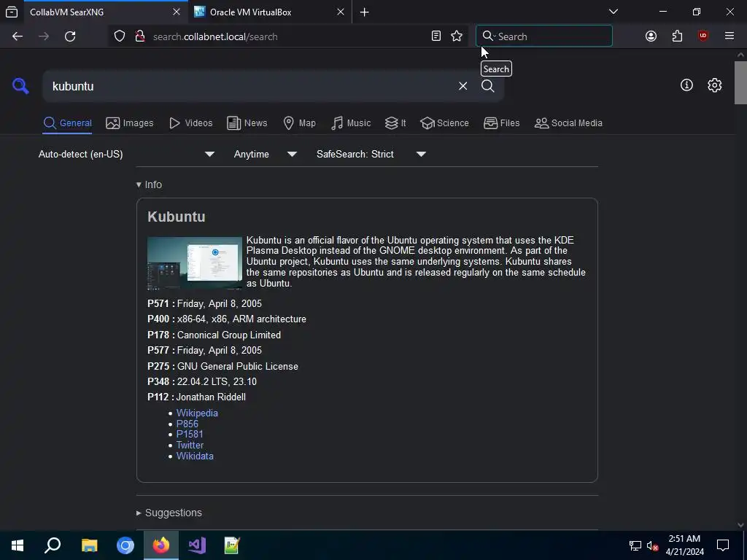
Task: Toggle reader view icon in address bar
Action: click(x=436, y=36)
